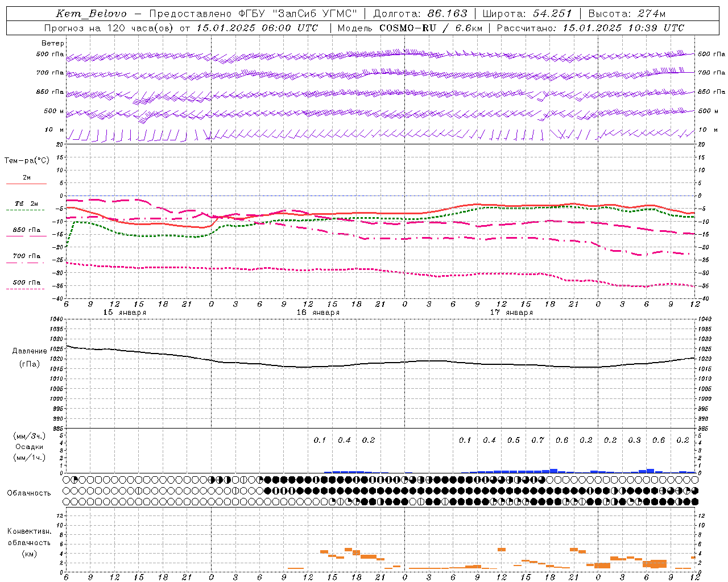Viewport: 728px width, 582px height.
Task: Click the 1040 tick on left pressure axis
Action: coord(55,319)
